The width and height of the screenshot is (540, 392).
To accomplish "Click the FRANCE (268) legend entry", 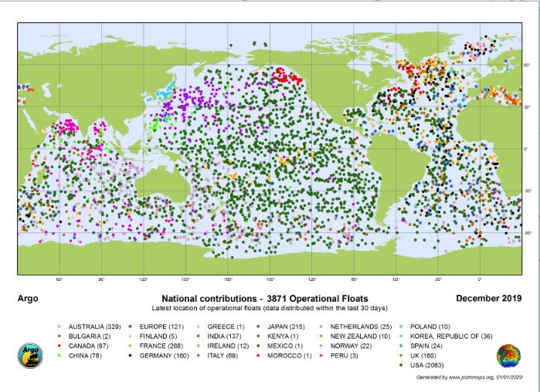I will tap(165, 346).
